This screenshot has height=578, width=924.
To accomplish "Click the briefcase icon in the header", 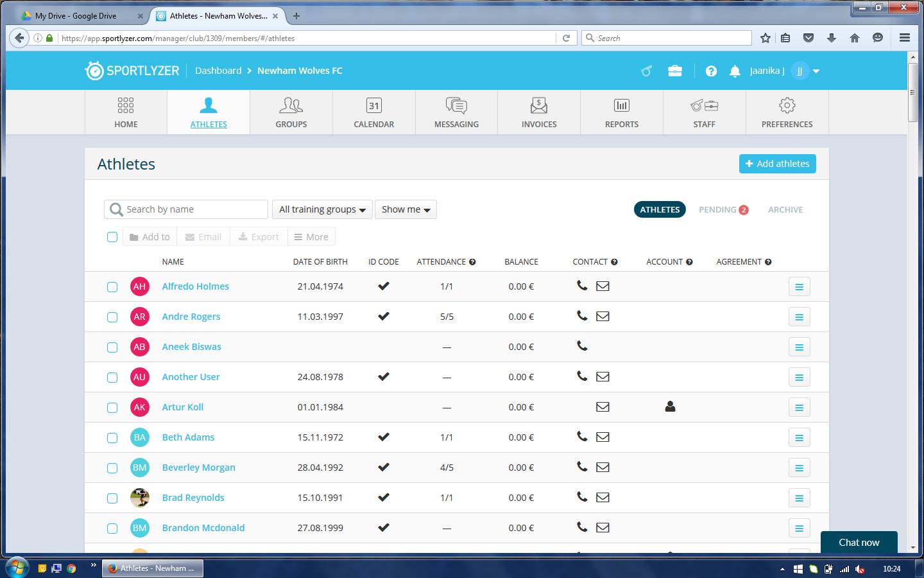I will 675,71.
